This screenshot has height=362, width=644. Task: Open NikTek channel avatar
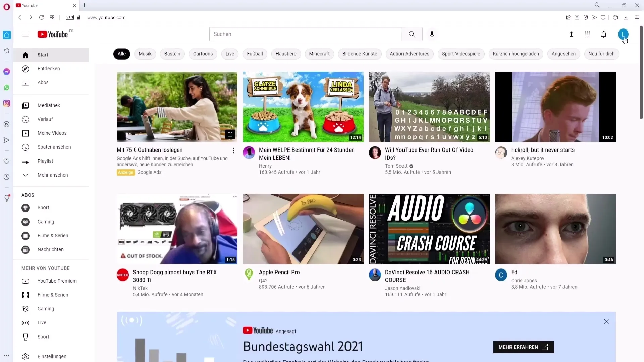123,275
